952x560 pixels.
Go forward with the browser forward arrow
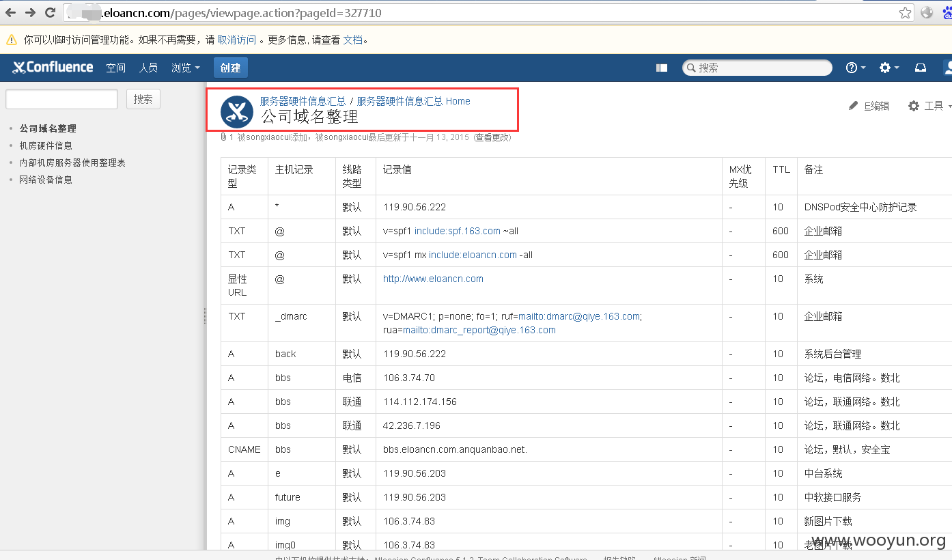pyautogui.click(x=30, y=12)
